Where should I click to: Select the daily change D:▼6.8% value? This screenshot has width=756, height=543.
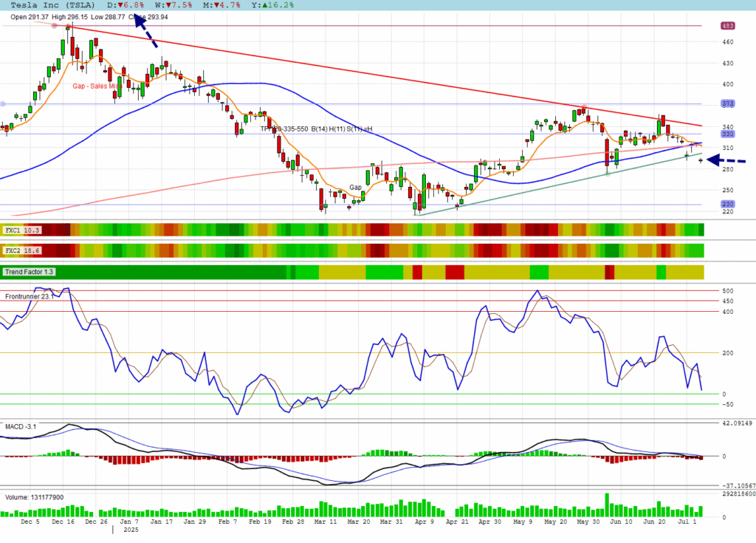point(126,5)
